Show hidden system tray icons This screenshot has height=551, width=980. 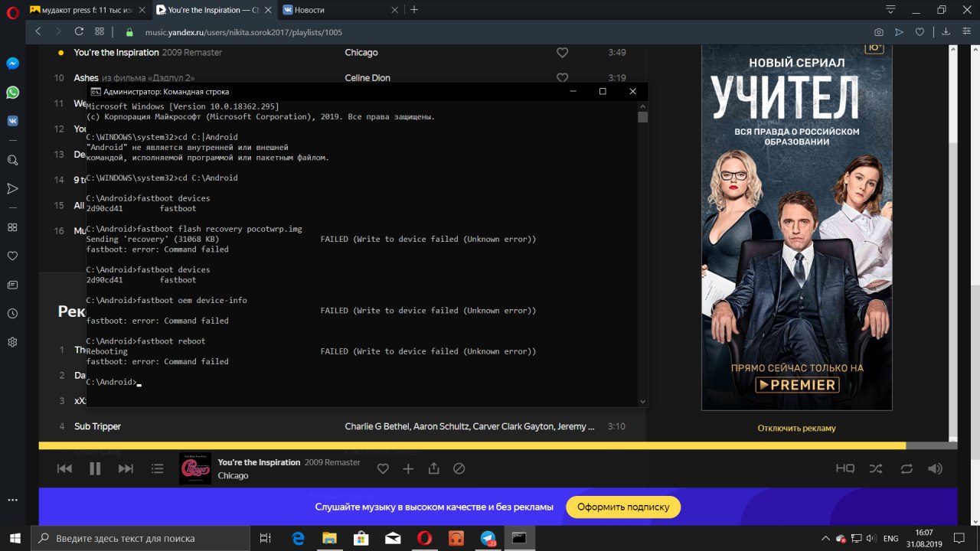click(x=827, y=539)
